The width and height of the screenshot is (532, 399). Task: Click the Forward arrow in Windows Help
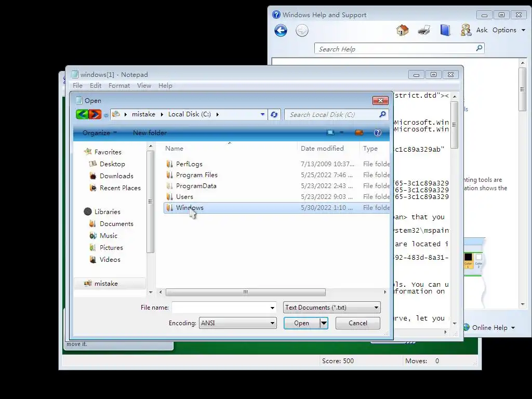point(302,31)
